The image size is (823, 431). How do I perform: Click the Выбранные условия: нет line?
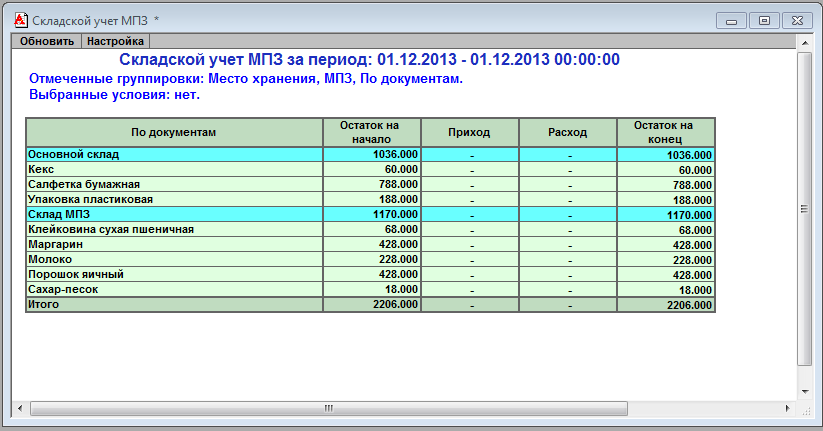click(114, 95)
